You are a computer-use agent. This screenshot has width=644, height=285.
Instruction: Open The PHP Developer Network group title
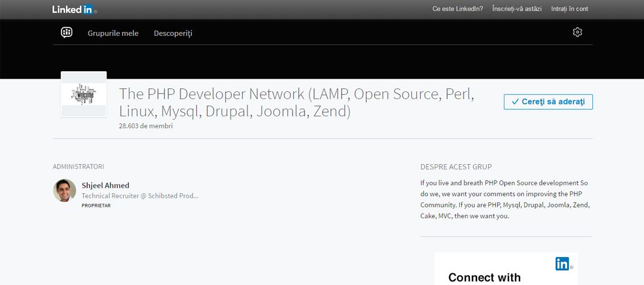(297, 103)
